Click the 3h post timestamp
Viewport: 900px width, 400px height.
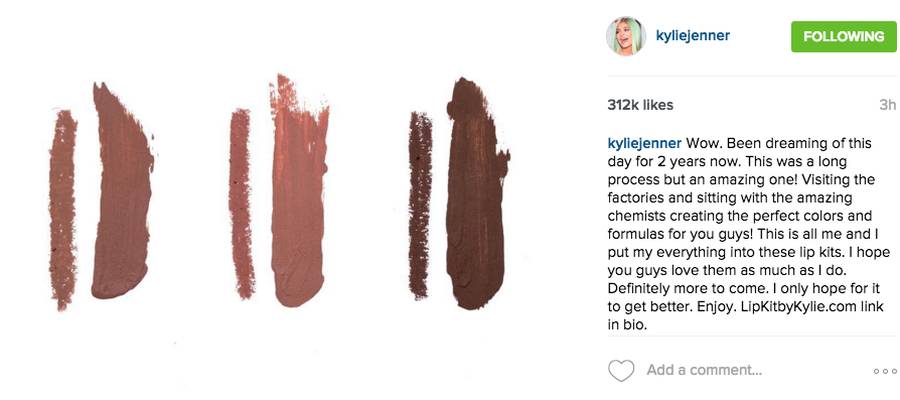tap(887, 105)
